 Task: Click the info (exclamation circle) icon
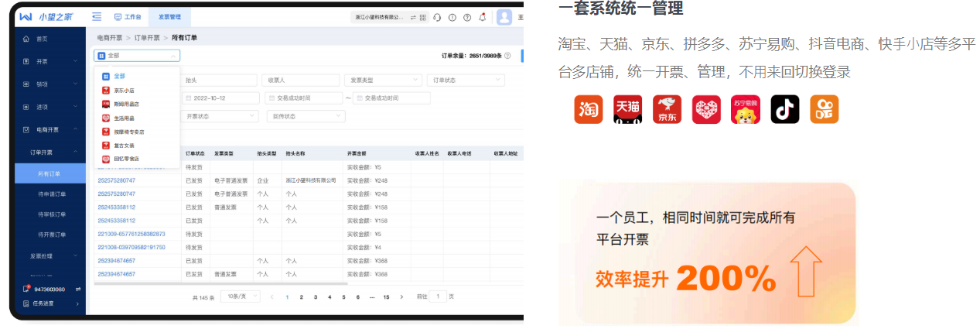pos(452,17)
